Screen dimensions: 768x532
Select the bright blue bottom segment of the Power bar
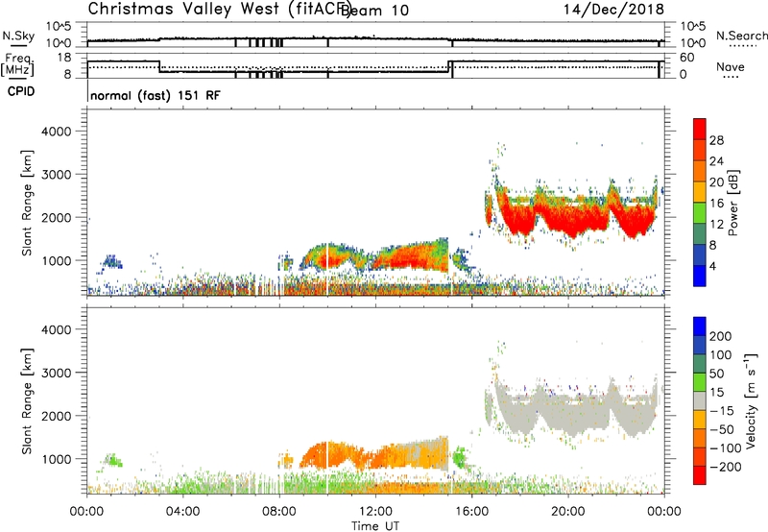(x=700, y=276)
